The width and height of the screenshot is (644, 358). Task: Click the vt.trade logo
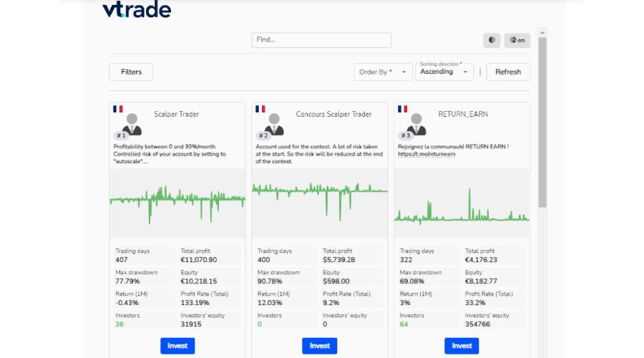136,10
